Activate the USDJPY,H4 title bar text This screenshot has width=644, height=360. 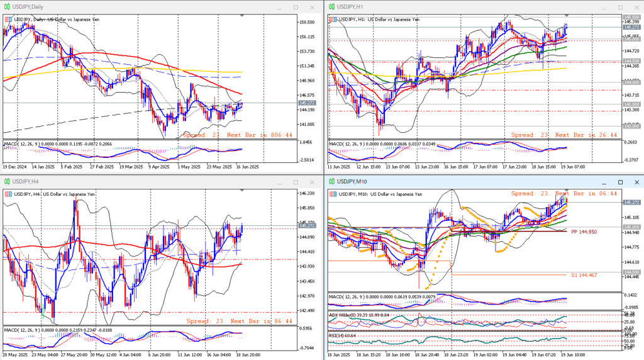pyautogui.click(x=25, y=182)
